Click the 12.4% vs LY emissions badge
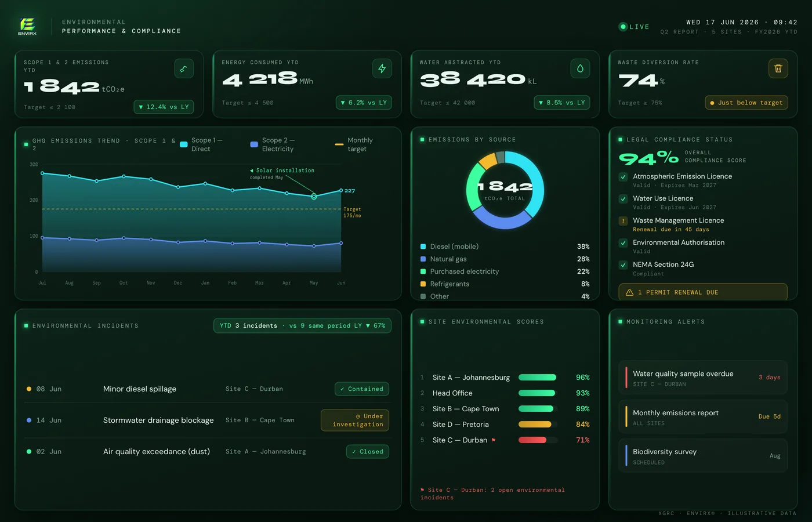This screenshot has height=522, width=812. click(164, 107)
